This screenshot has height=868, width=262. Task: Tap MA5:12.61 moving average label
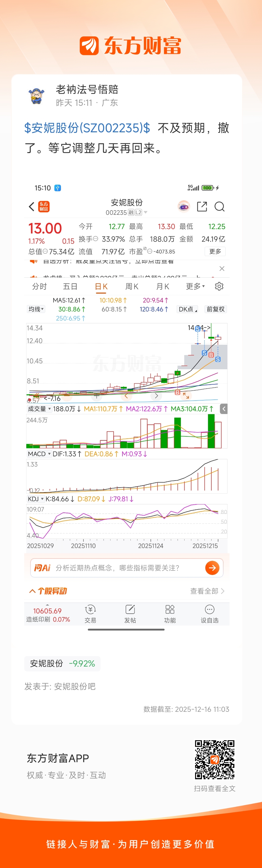tap(69, 300)
